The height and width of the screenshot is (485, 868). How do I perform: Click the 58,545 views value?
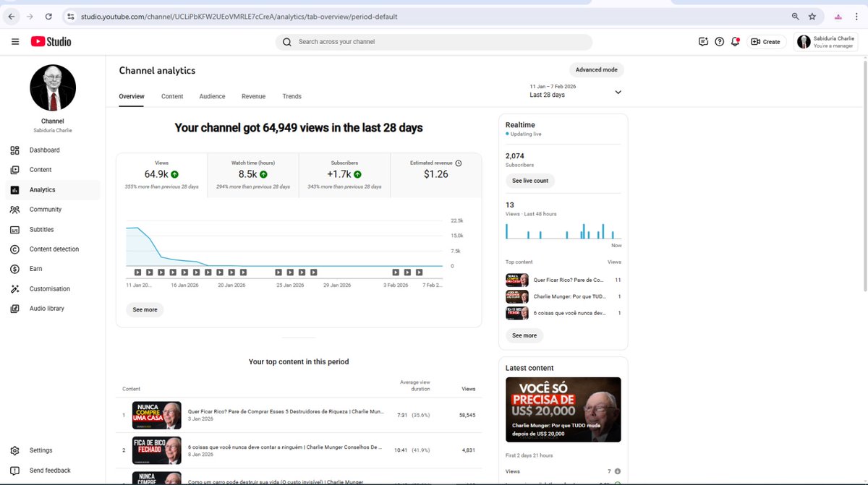click(x=467, y=416)
